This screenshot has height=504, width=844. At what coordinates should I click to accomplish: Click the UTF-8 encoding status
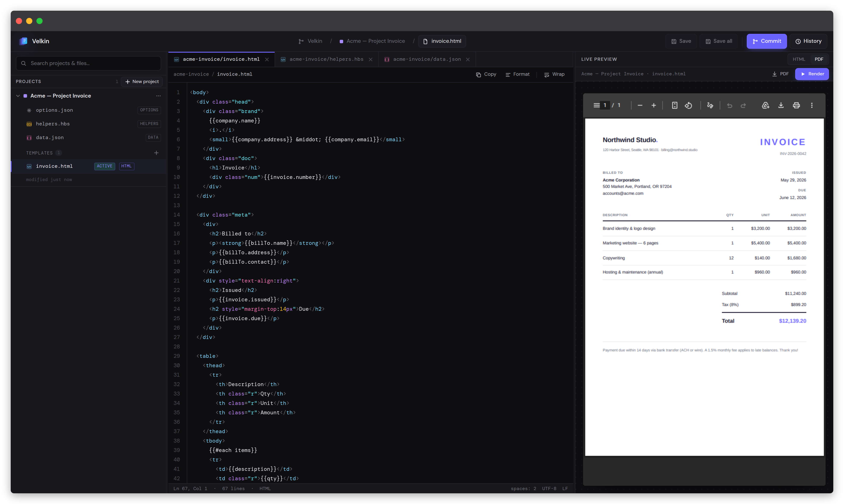pyautogui.click(x=549, y=488)
